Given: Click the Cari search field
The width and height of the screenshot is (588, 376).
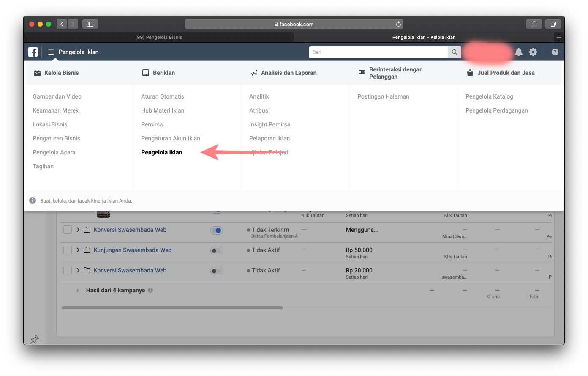Looking at the screenshot, I should click(x=378, y=52).
